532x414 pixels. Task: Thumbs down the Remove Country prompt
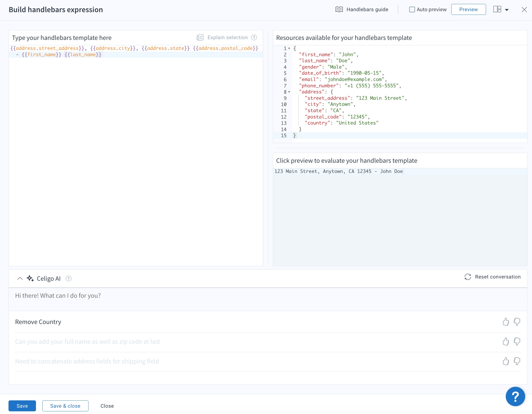coord(517,322)
